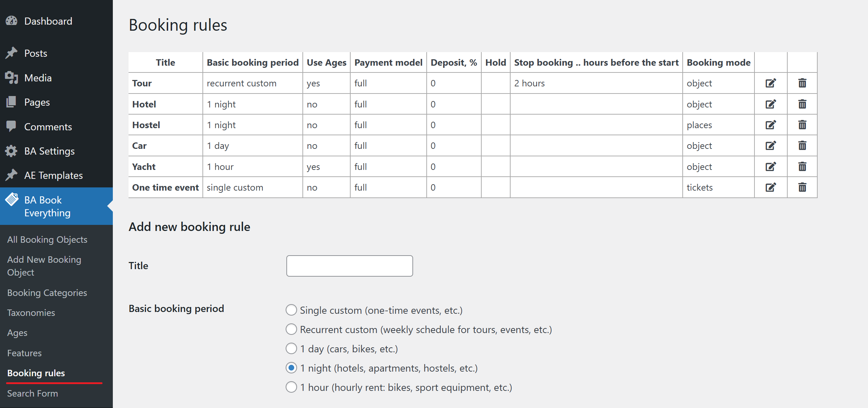
Task: Edit the Hostel booking rule
Action: [771, 125]
